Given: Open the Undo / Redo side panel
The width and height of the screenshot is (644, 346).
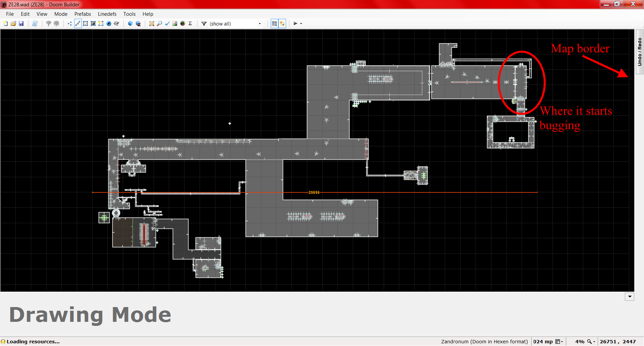Looking at the screenshot, I should point(640,52).
